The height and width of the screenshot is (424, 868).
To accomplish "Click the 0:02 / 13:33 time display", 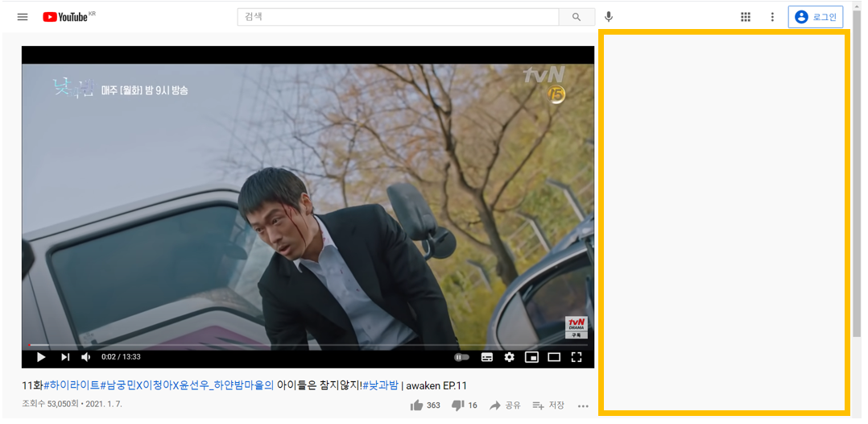I will pyautogui.click(x=121, y=357).
